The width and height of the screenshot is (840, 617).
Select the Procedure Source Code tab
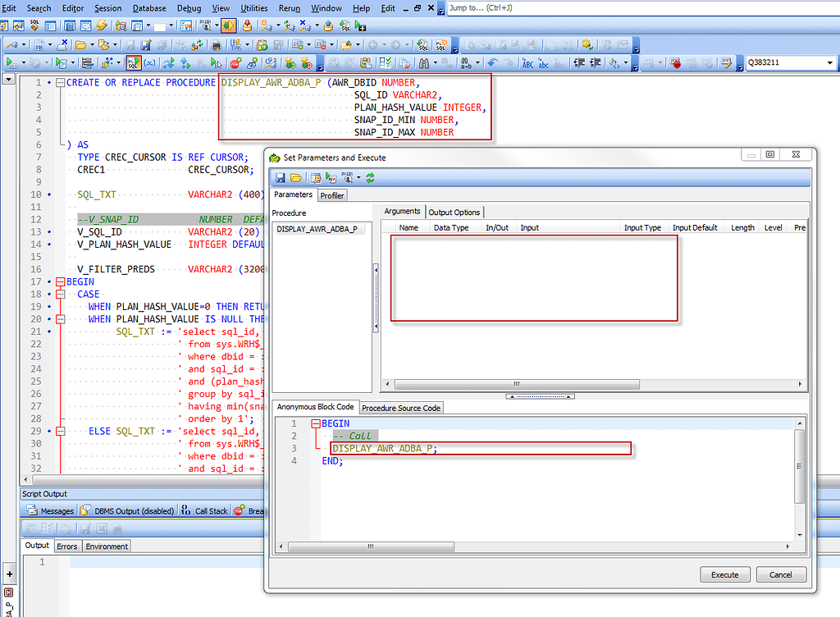pyautogui.click(x=401, y=408)
